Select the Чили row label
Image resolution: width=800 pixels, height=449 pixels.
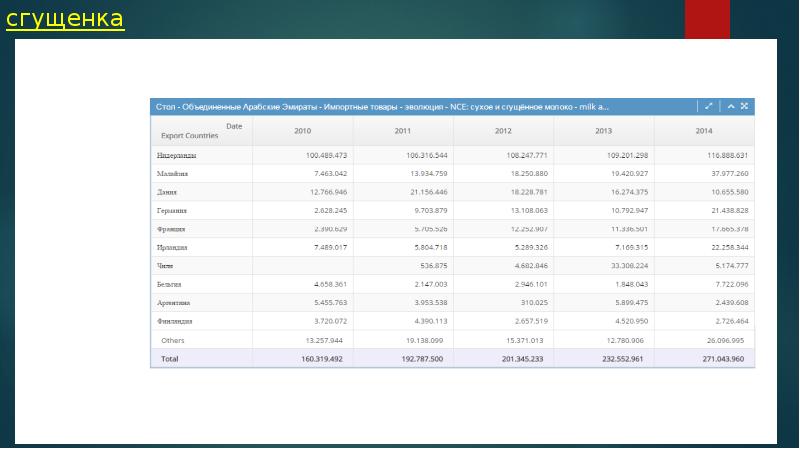pyautogui.click(x=165, y=266)
